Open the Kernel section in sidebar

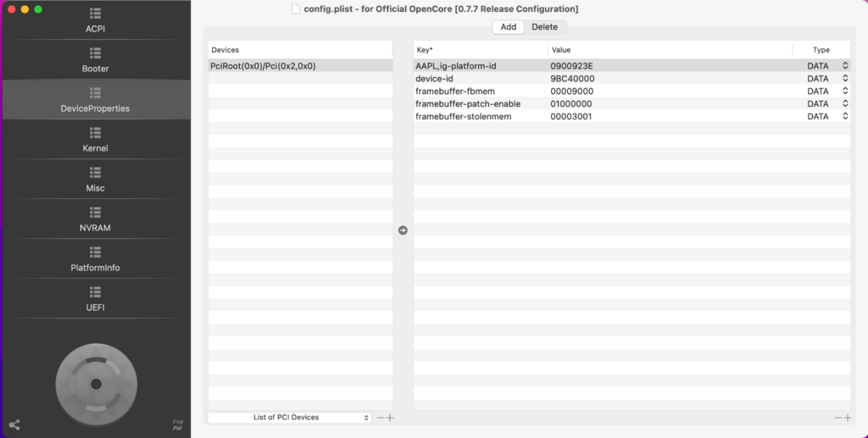click(x=95, y=140)
